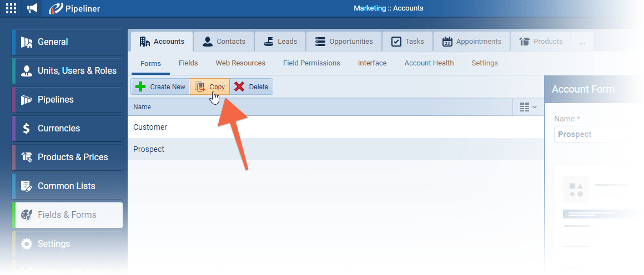Go to Pipelines admin section

[67, 100]
